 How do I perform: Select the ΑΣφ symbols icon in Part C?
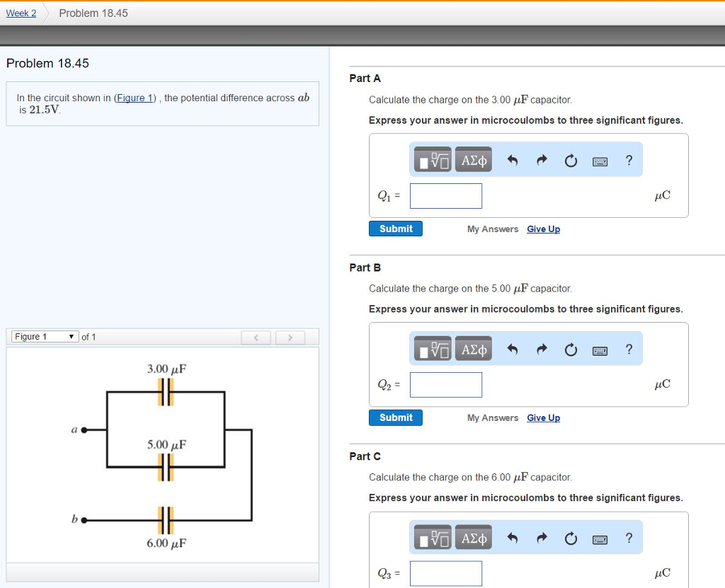[473, 537]
